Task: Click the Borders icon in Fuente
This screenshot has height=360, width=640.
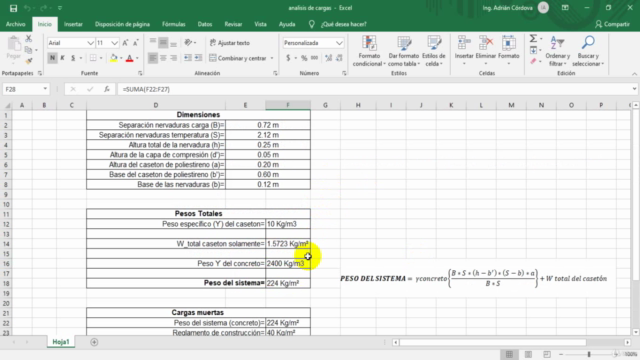Action: (x=93, y=58)
